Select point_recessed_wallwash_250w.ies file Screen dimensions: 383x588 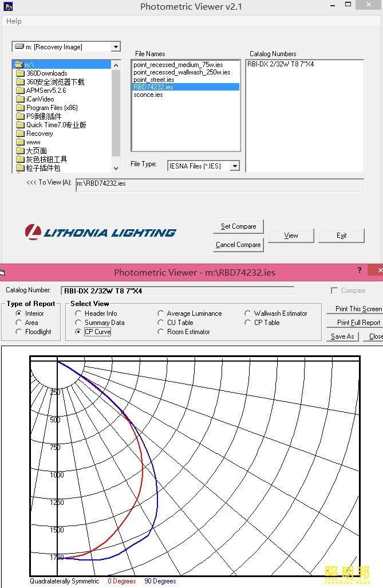point(182,72)
